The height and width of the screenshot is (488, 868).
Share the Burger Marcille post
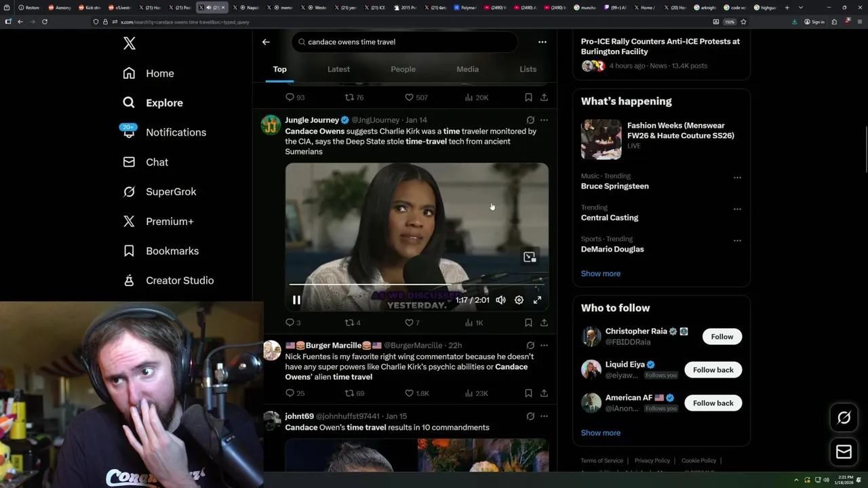(x=544, y=393)
